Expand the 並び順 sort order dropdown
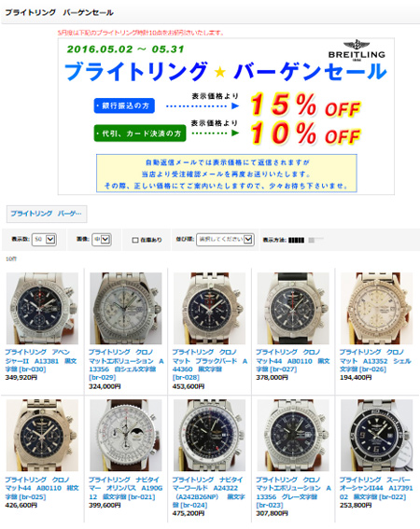Screen dimensions: 420x529 (x=225, y=240)
